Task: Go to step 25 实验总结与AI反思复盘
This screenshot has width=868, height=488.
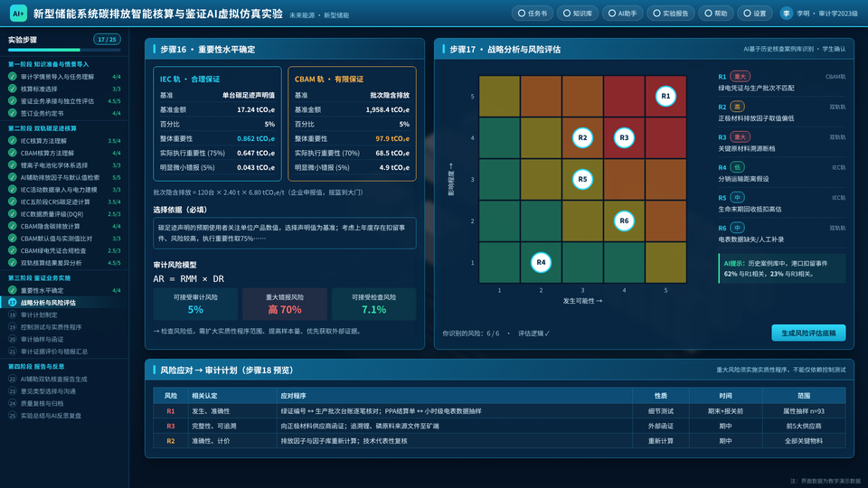Action: 64,416
